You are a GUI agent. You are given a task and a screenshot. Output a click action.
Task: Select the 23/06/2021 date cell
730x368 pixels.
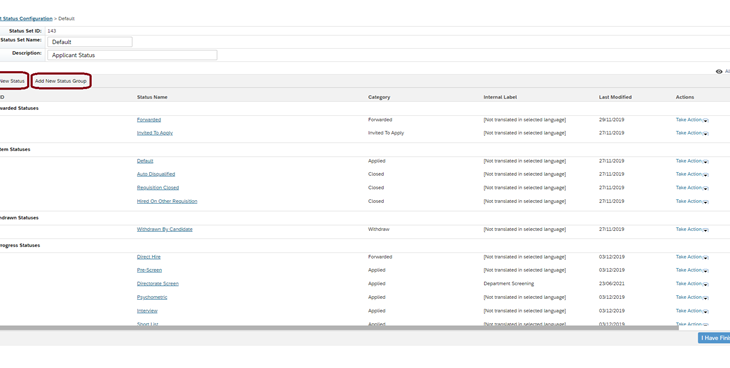pos(611,283)
